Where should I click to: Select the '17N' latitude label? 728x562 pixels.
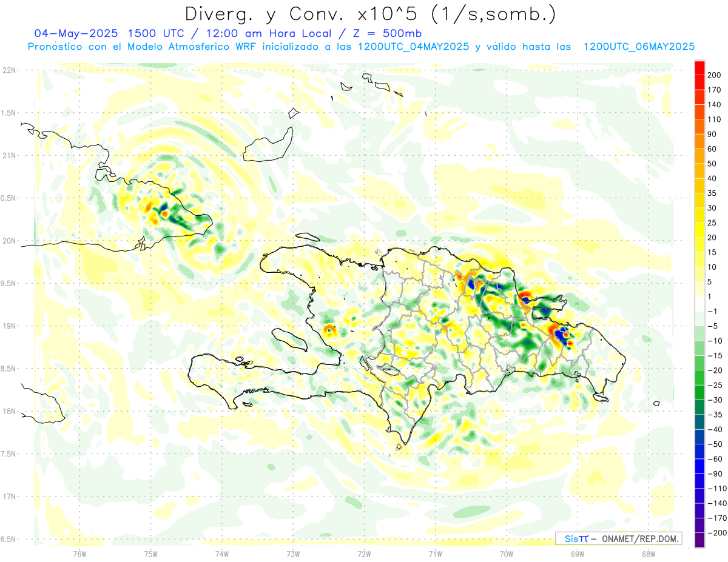coord(8,497)
